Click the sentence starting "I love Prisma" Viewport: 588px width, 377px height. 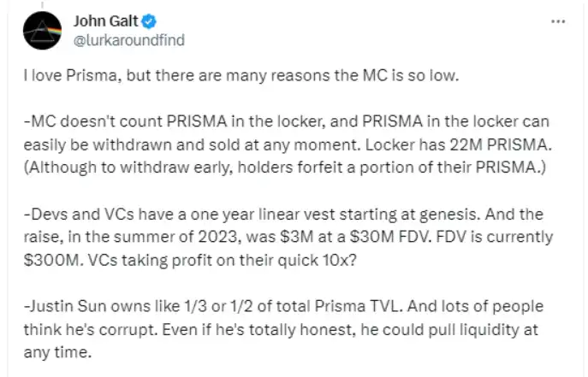242,78
